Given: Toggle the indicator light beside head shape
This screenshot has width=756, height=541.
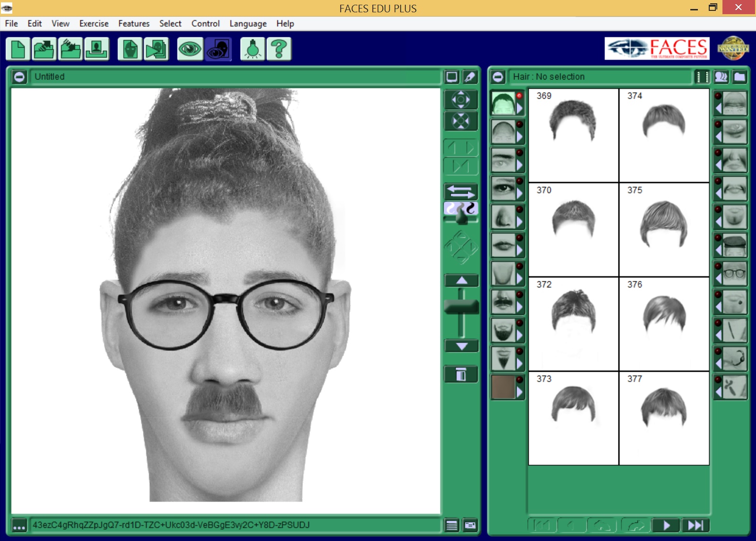Looking at the screenshot, I should point(519,124).
